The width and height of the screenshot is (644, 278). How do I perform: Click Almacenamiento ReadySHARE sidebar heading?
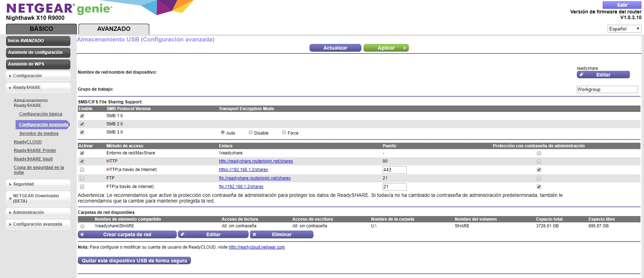[x=31, y=103]
